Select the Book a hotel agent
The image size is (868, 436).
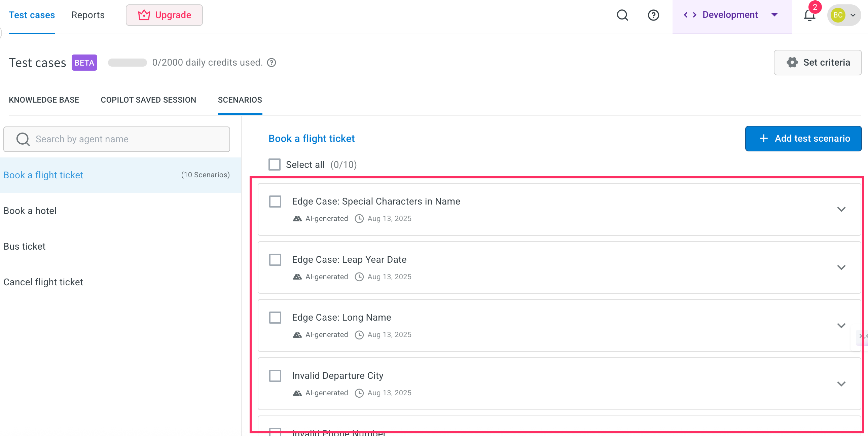[x=30, y=211]
